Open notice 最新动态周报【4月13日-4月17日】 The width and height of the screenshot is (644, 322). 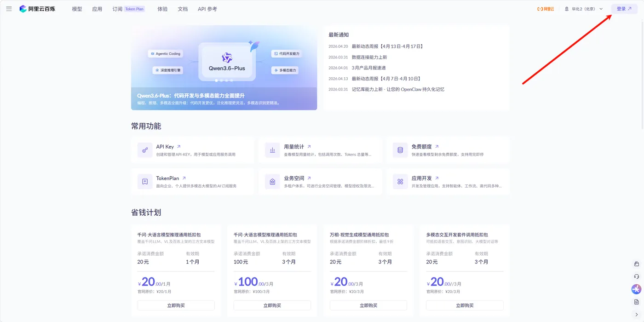(388, 46)
